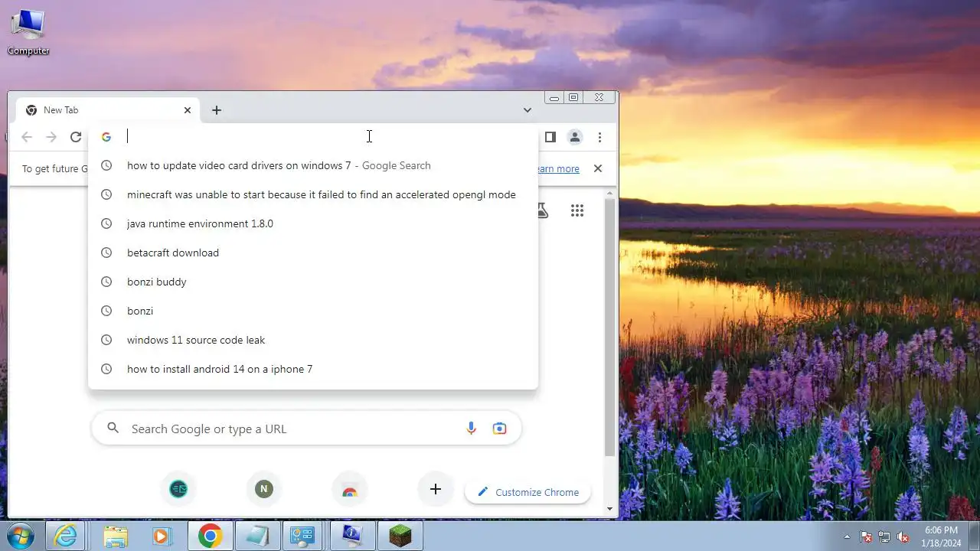Viewport: 980px width, 551px height.
Task: Click the muted volume tray icon
Action: tap(903, 536)
